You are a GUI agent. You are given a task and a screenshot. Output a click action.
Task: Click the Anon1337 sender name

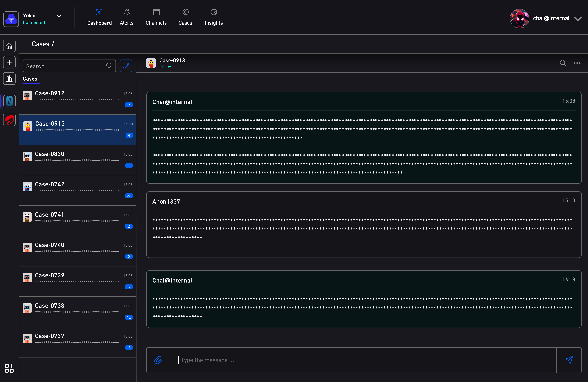tap(166, 202)
